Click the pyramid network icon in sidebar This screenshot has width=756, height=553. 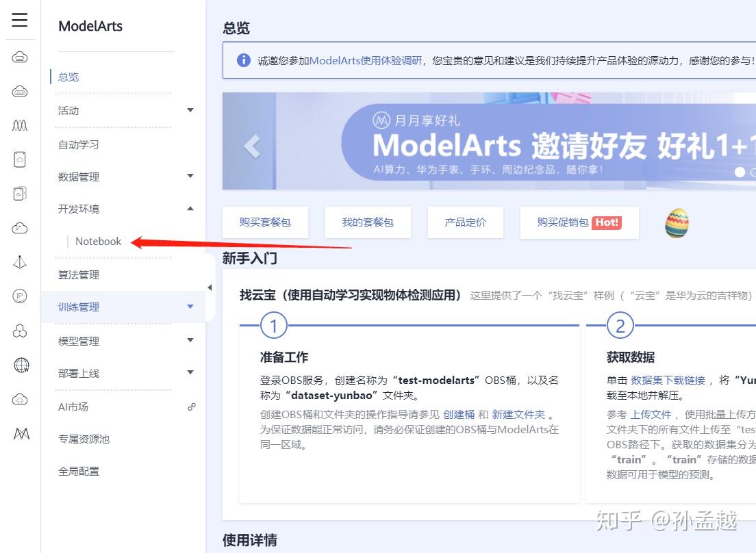(20, 262)
